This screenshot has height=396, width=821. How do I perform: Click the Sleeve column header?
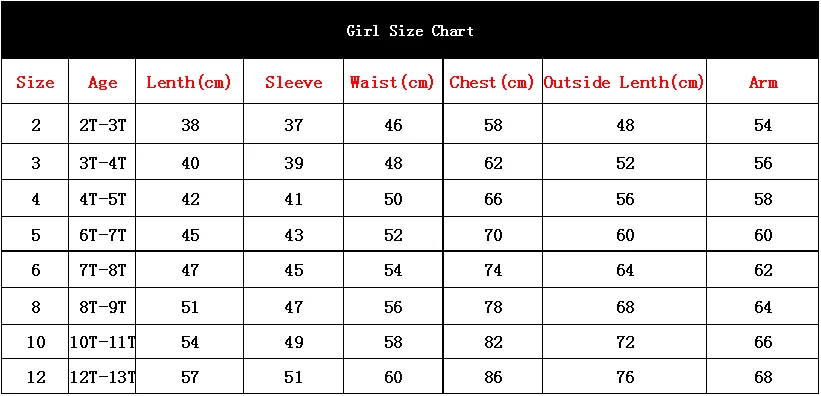(x=294, y=82)
